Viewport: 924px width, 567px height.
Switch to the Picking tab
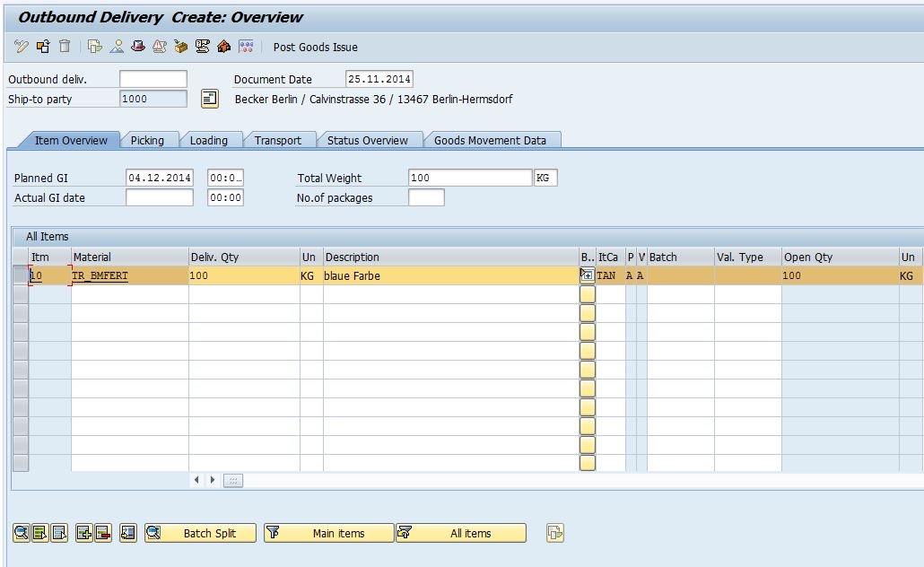[x=147, y=140]
